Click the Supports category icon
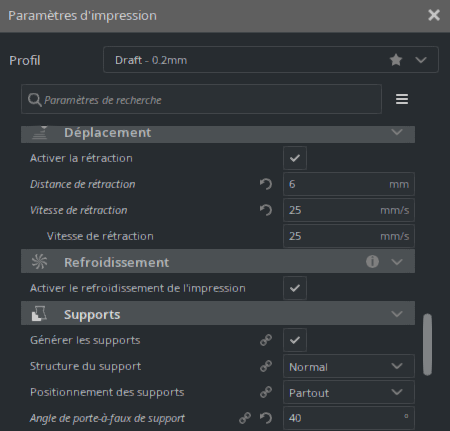The height and width of the screenshot is (431, 450). tap(39, 314)
